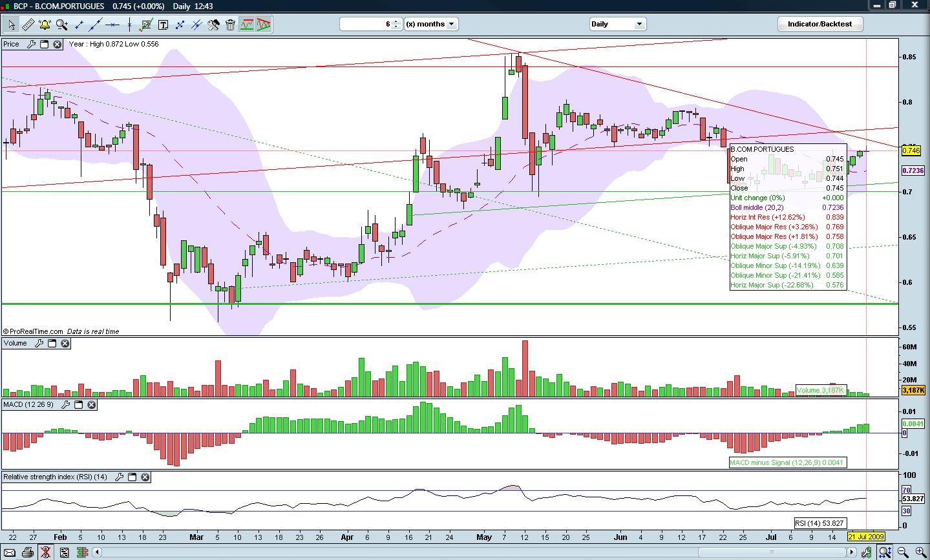This screenshot has height=560, width=930.
Task: Click the trash can delete tool
Action: pos(230,25)
